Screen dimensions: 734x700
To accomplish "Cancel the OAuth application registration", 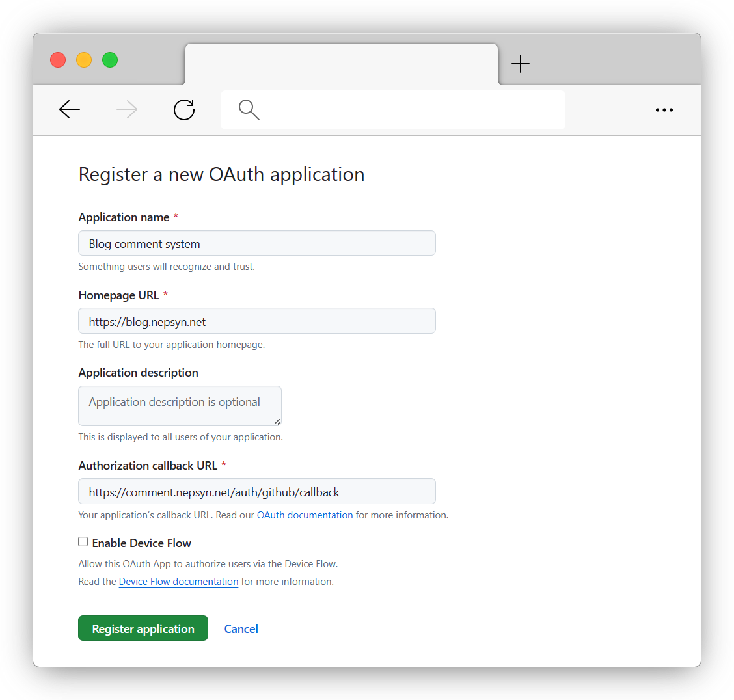I will pyautogui.click(x=241, y=629).
